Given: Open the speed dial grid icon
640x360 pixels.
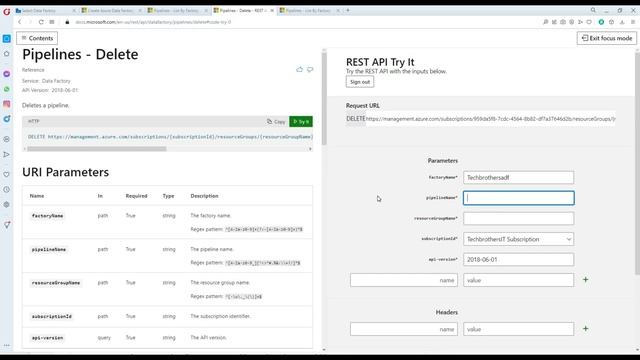Looking at the screenshot, I should (x=52, y=22).
